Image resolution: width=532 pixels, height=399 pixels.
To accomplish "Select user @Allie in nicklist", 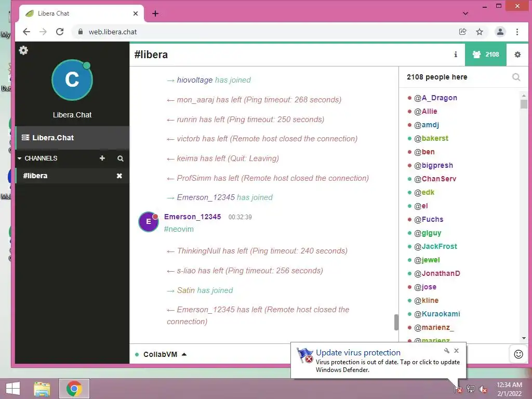I will [x=425, y=111].
